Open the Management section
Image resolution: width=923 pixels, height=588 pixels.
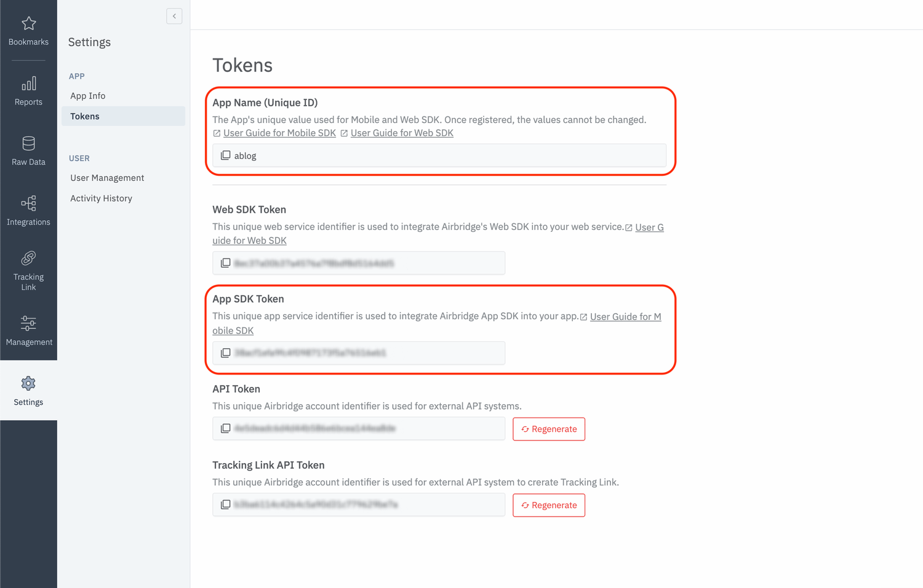tap(28, 331)
